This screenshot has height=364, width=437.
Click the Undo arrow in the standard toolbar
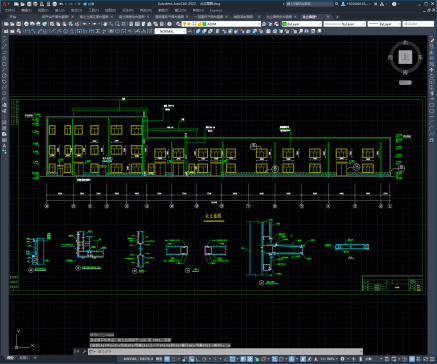pos(85,24)
